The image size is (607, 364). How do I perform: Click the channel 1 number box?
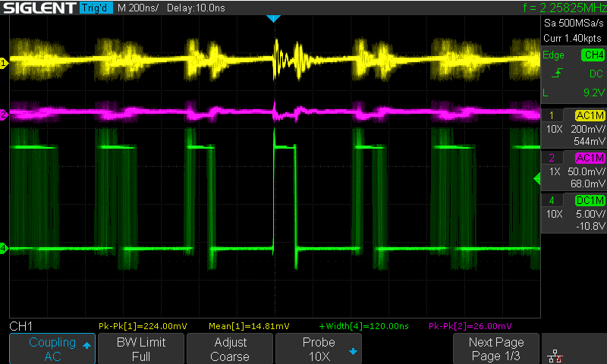point(552,115)
